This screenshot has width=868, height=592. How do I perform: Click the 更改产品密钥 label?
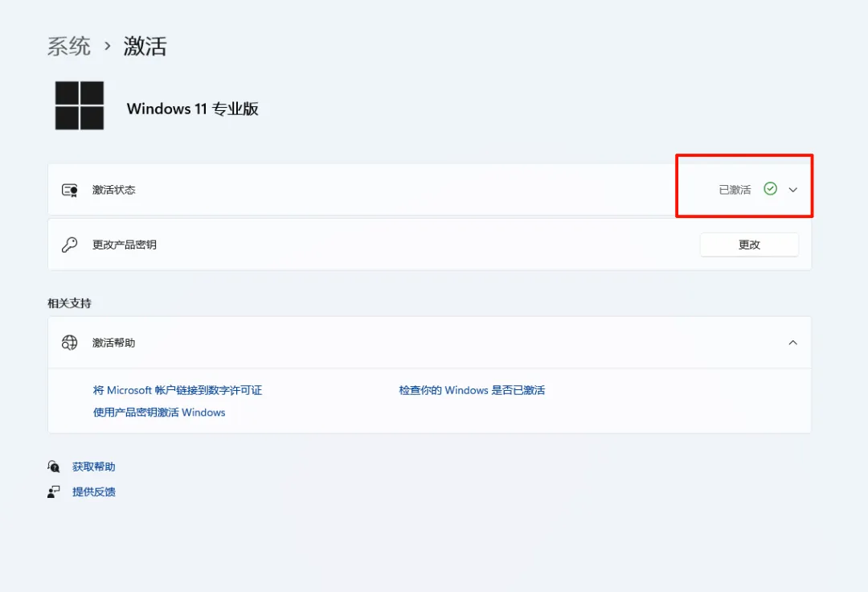[x=124, y=245]
